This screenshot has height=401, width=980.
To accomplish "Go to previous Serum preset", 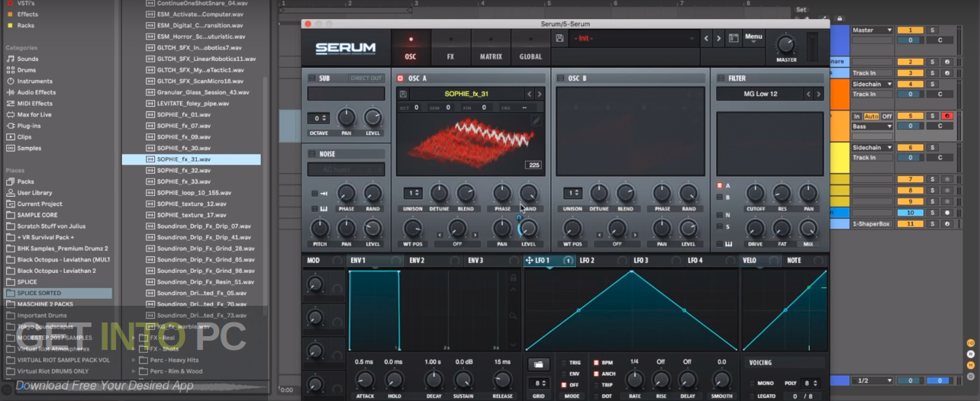I will (706, 38).
